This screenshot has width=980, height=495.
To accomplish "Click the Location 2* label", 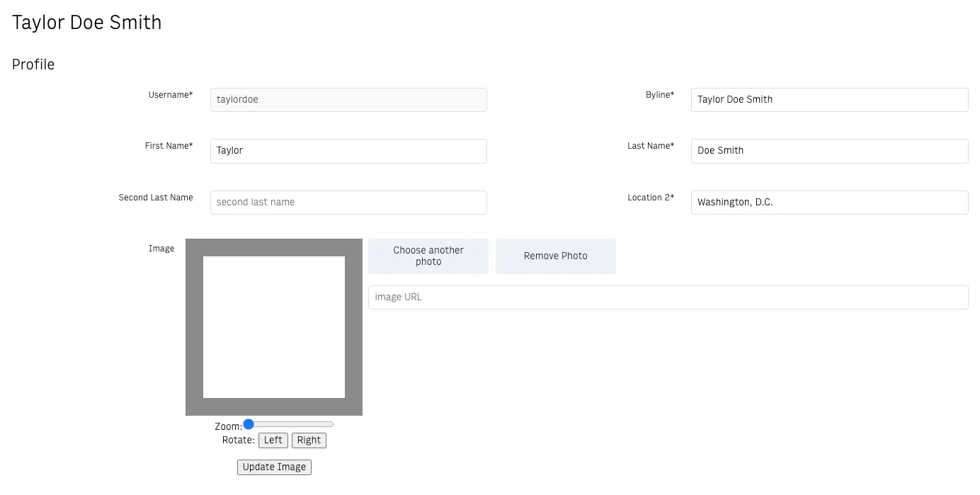I will [x=651, y=198].
